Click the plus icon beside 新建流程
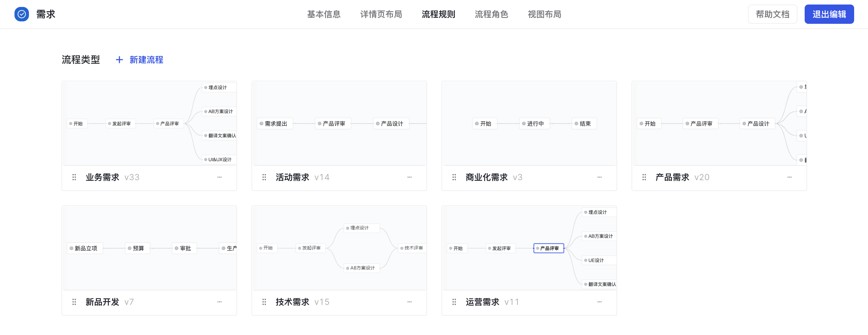Screen dimensions: 868x335 pyautogui.click(x=119, y=60)
